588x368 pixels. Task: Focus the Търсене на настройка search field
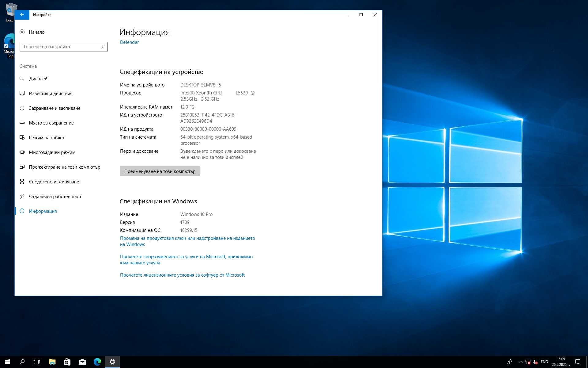(64, 47)
